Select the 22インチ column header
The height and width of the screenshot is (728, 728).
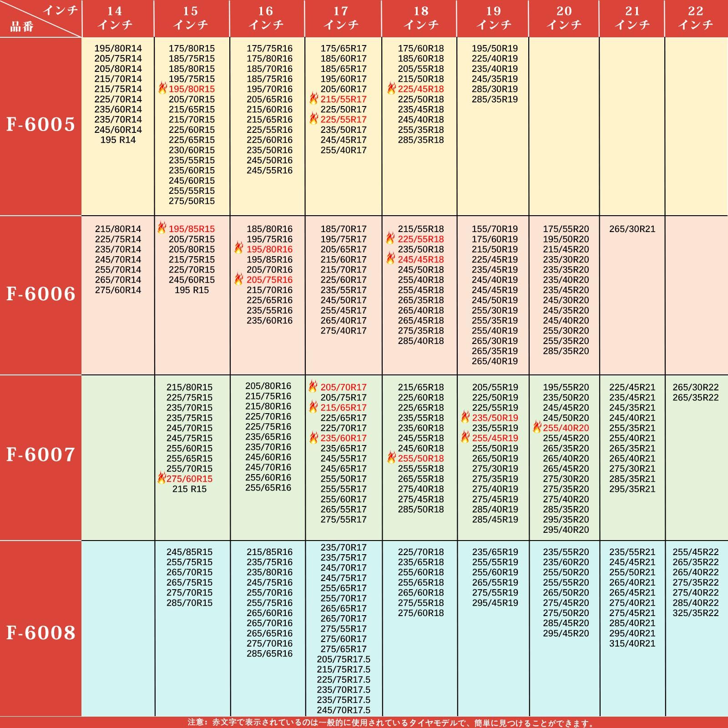pyautogui.click(x=695, y=18)
